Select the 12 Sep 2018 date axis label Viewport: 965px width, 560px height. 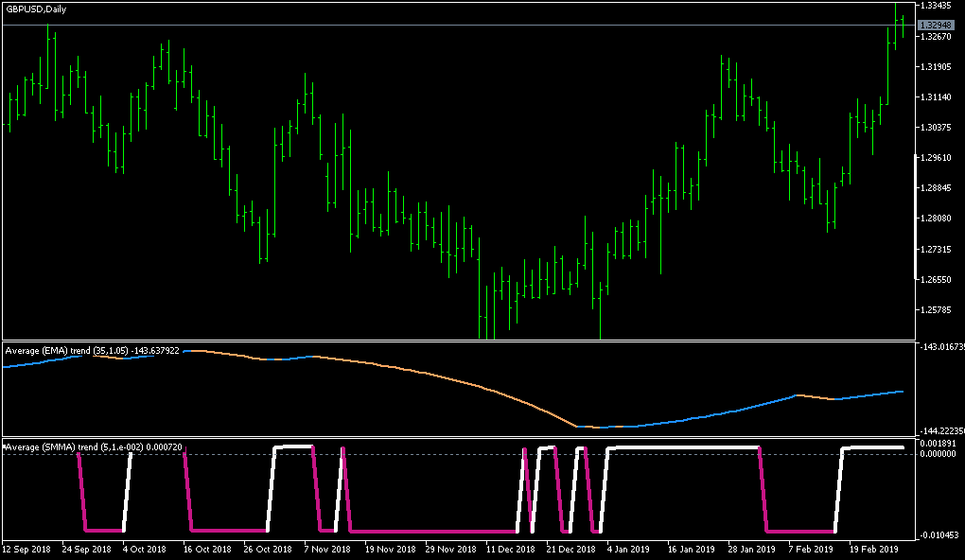pos(28,548)
